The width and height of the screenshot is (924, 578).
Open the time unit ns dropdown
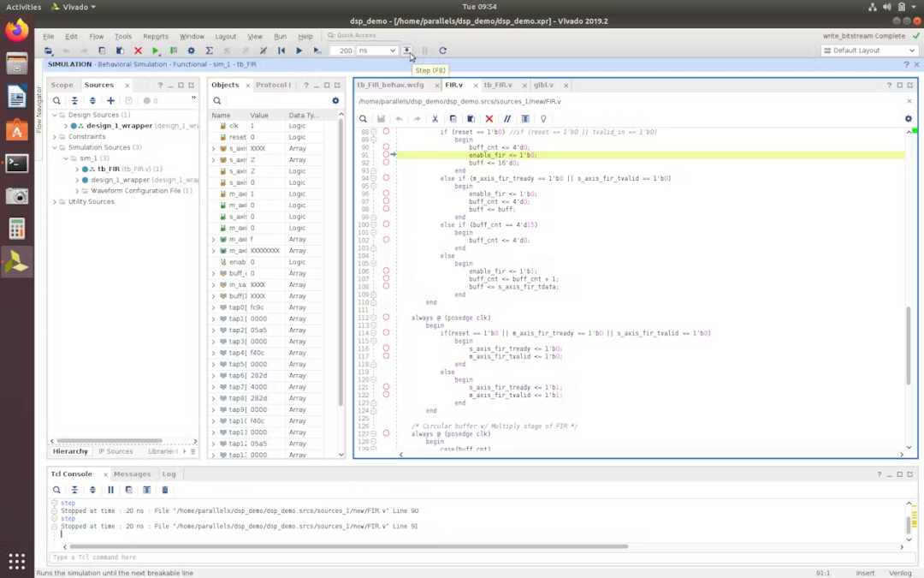(x=376, y=51)
